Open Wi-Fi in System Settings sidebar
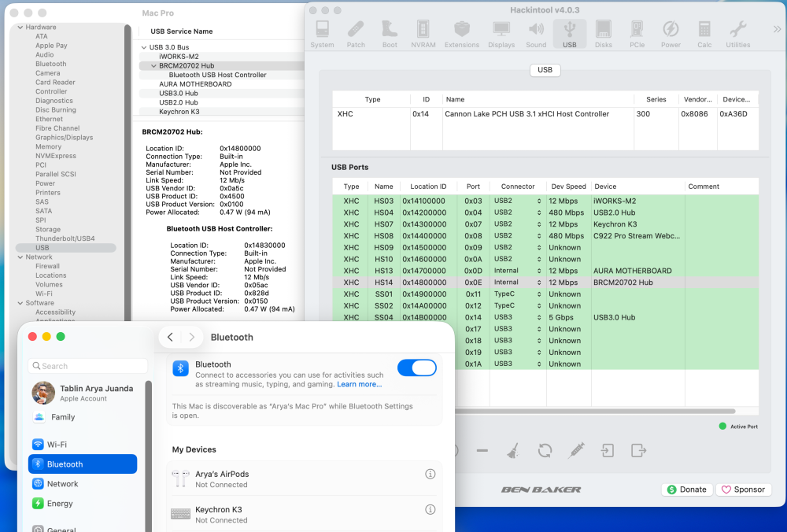The image size is (787, 532). point(83,445)
